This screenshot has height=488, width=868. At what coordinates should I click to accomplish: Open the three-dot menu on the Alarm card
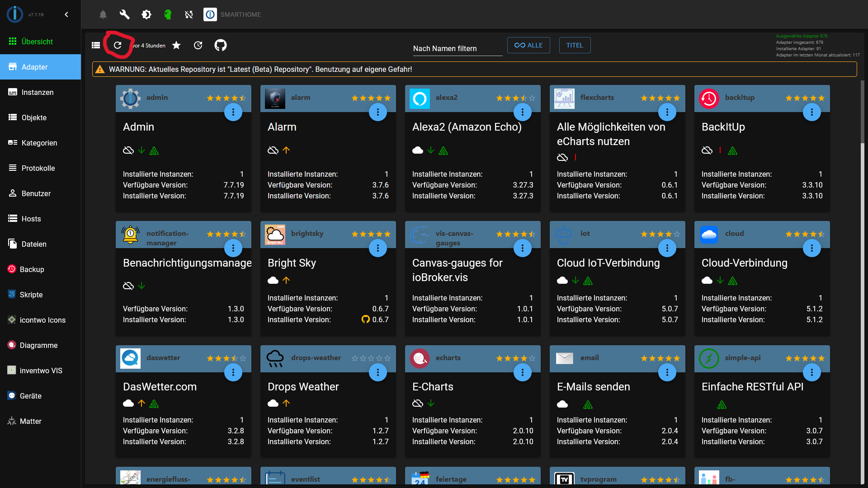378,112
